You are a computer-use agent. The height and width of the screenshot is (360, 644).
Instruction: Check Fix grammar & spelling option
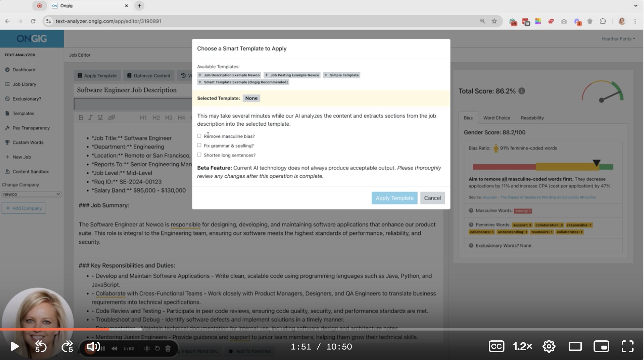(199, 145)
